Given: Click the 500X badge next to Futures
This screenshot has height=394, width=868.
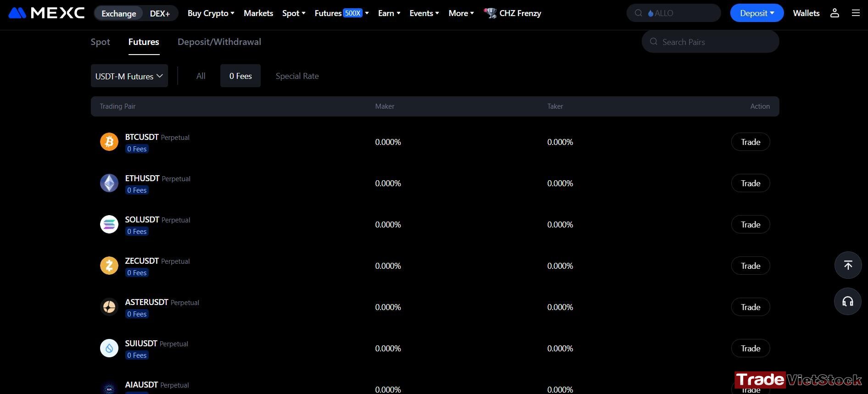Looking at the screenshot, I should point(353,13).
